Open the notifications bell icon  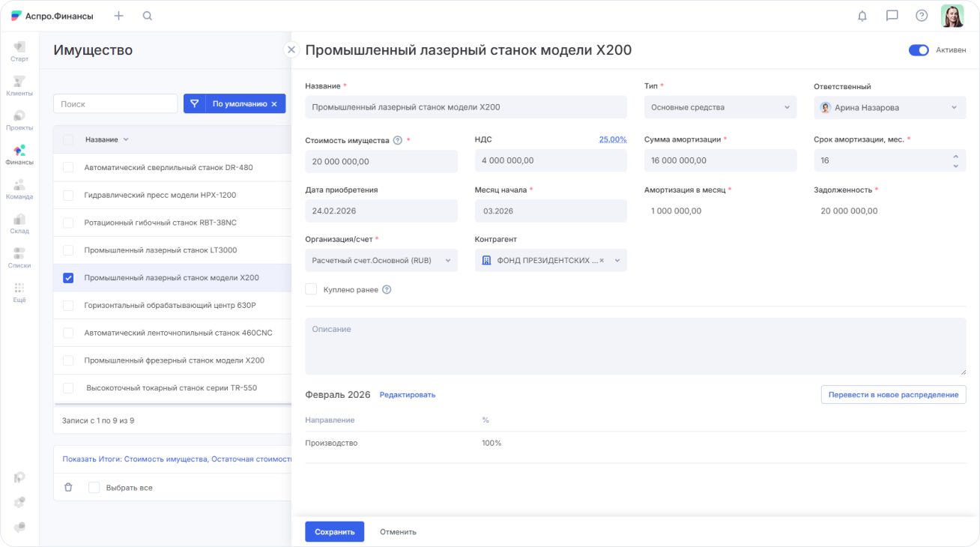pos(862,16)
